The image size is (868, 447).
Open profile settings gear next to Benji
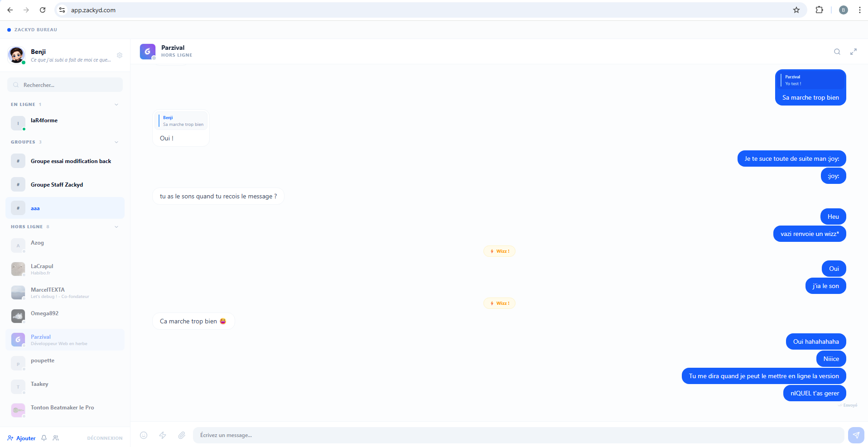(x=120, y=55)
